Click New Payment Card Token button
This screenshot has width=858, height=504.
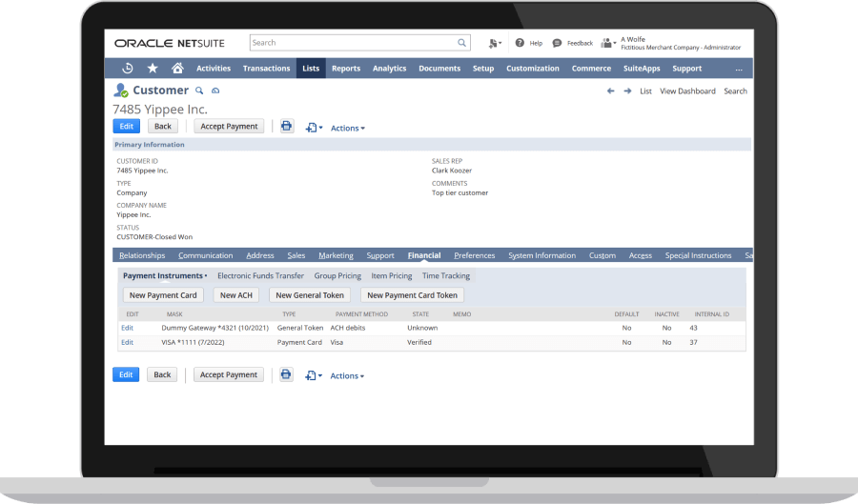(x=412, y=295)
